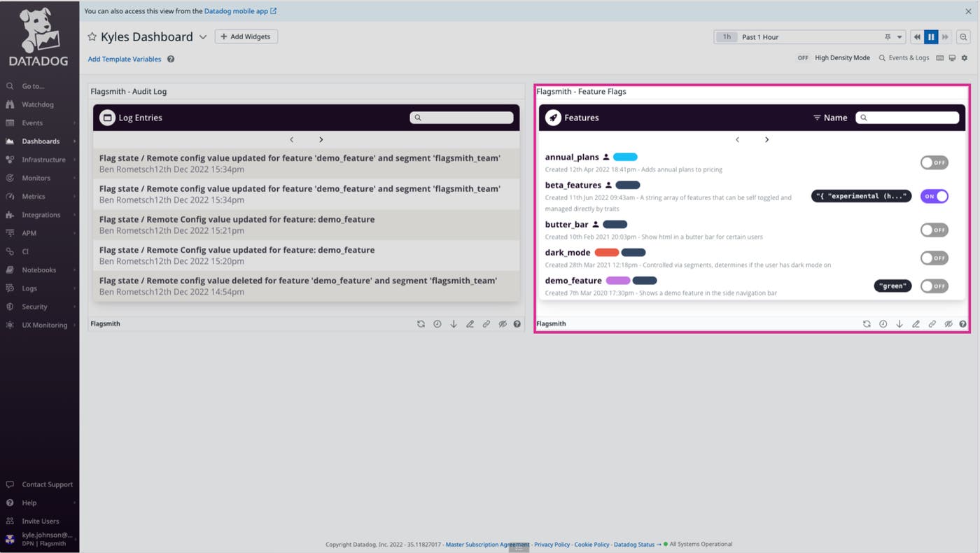The height and width of the screenshot is (553, 980).
Task: Click the download arrow icon under Feature Flags widget
Action: click(899, 324)
